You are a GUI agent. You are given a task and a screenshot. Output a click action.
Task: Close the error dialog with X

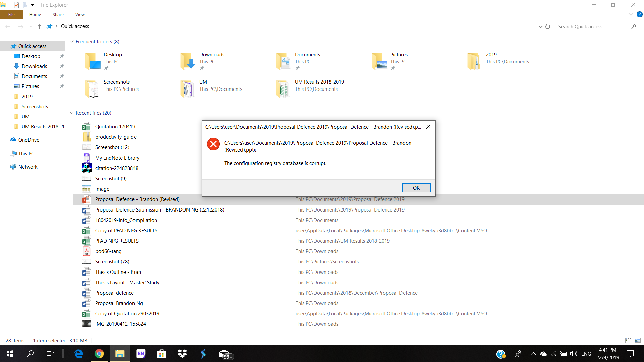point(428,127)
